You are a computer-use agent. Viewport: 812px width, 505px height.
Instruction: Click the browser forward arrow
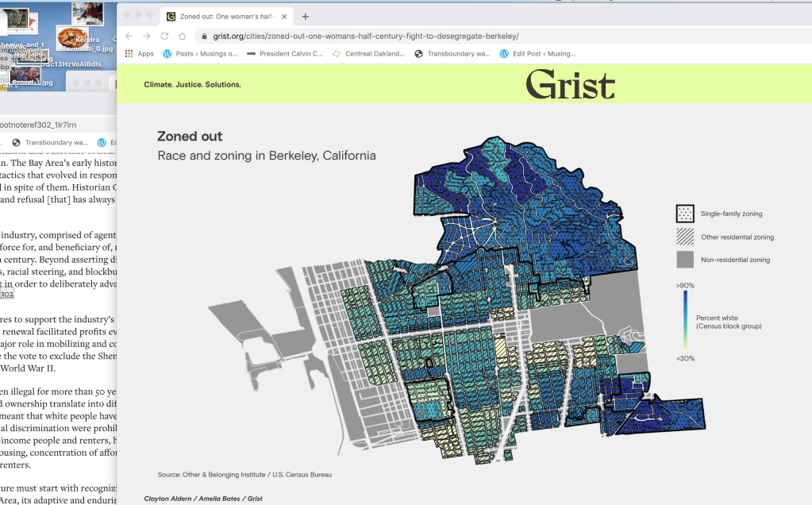tap(147, 36)
